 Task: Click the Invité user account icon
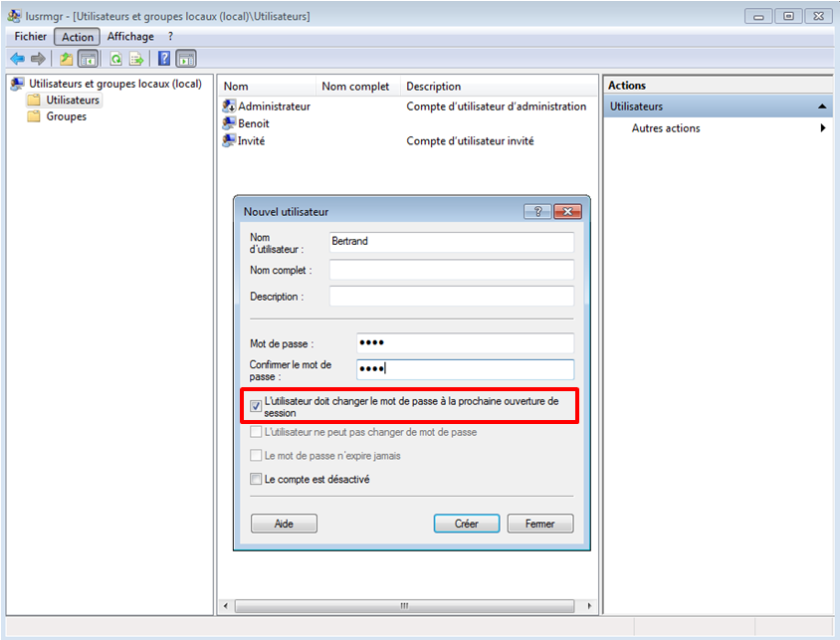pos(229,141)
